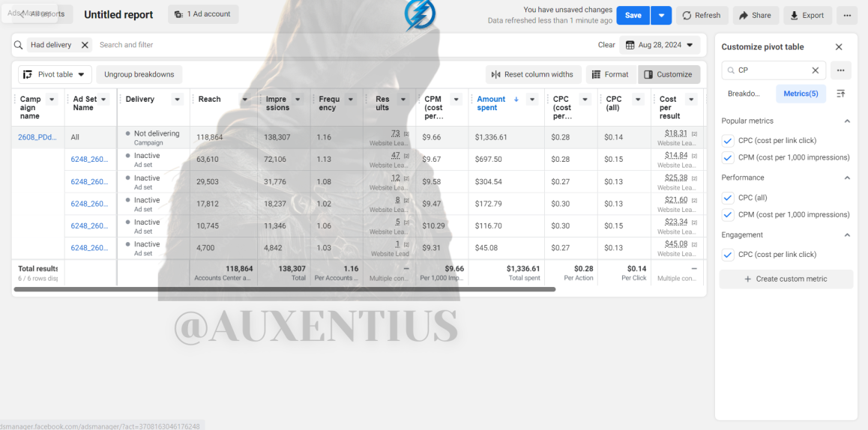Expand the Save split-button arrow

coord(661,16)
